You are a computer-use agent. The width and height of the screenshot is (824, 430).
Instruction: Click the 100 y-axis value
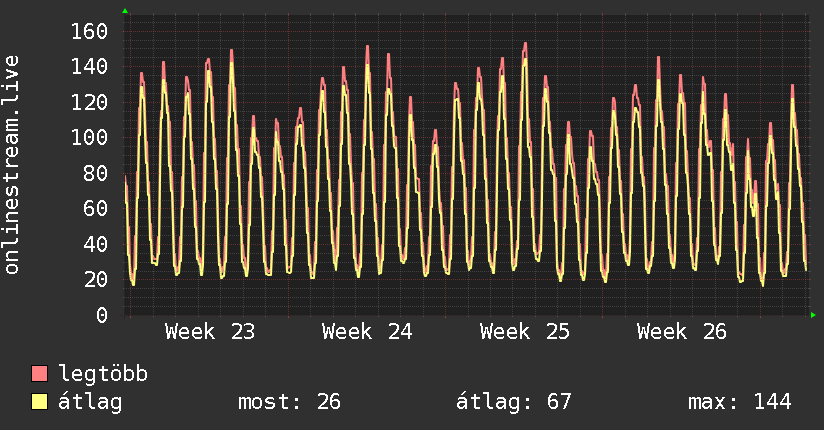click(x=89, y=138)
